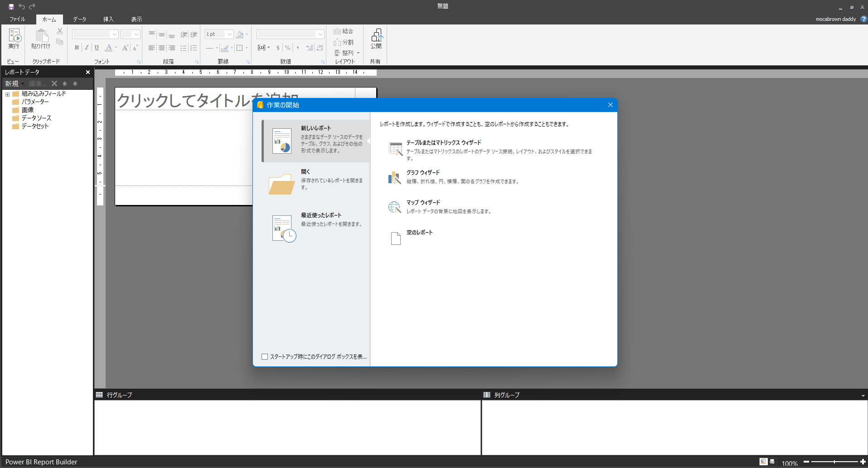Screen dimensions: 868x468
Task: Click the redo arrow in the title bar
Action: click(x=32, y=6)
